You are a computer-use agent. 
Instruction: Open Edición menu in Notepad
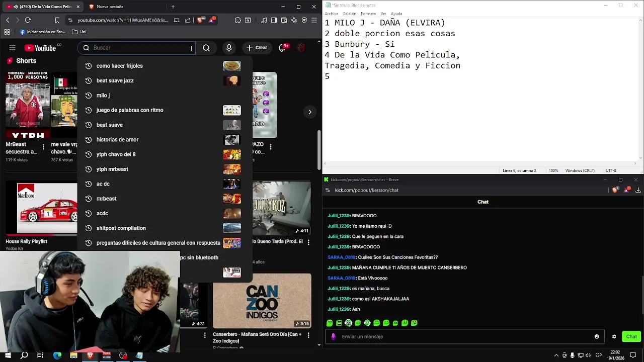(349, 14)
